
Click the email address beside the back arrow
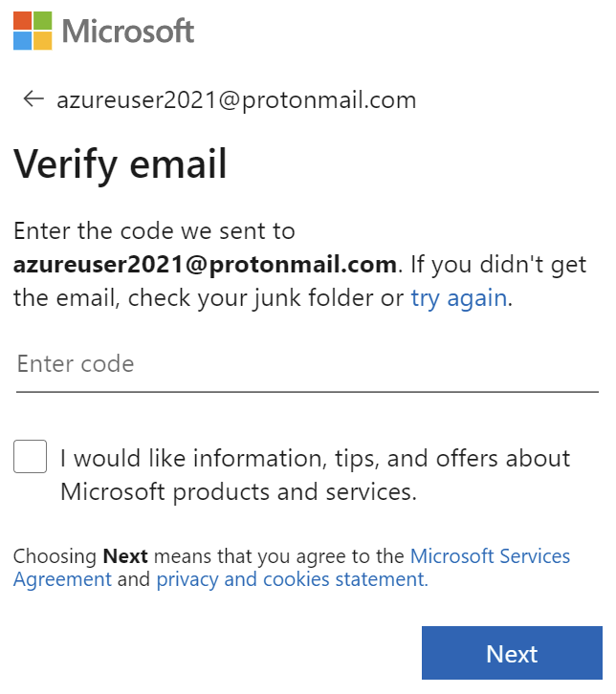(x=236, y=100)
